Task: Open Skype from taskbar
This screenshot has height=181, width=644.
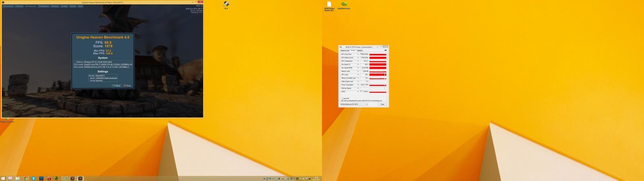Action: 33,179
